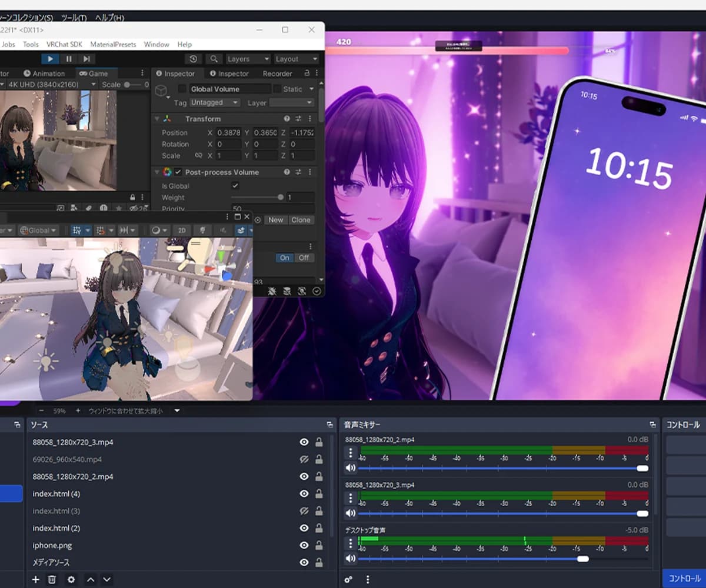This screenshot has width=706, height=588.
Task: Open the Layer dropdown in Inspector
Action: [x=292, y=102]
